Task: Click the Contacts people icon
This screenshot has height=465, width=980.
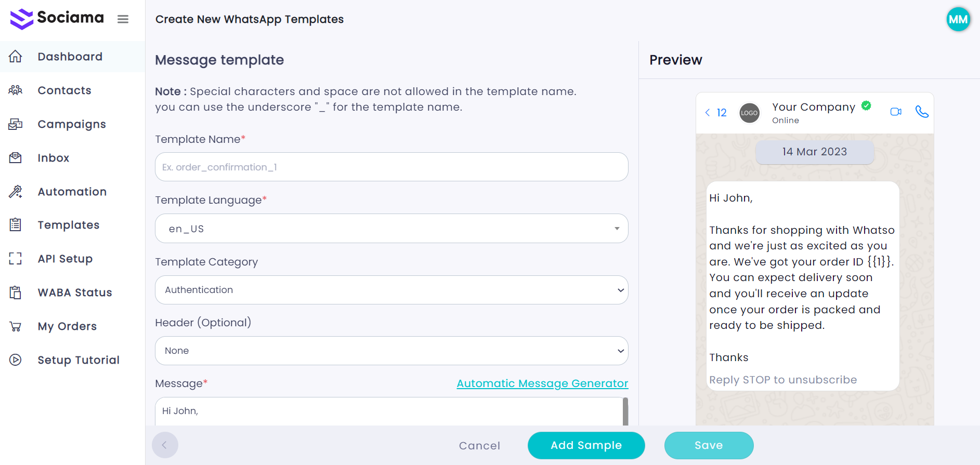Action: (x=16, y=90)
